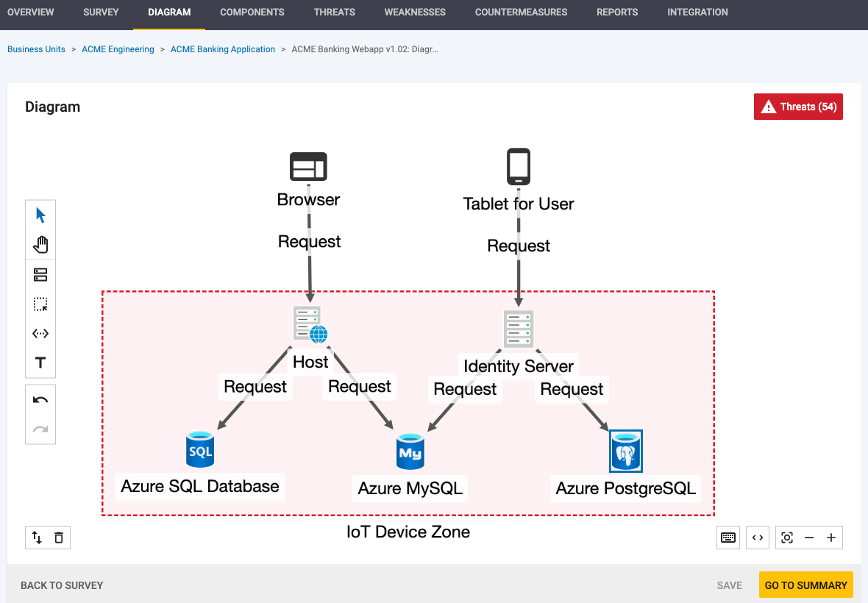Switch to the Survey tab
The height and width of the screenshot is (603, 868).
point(101,13)
